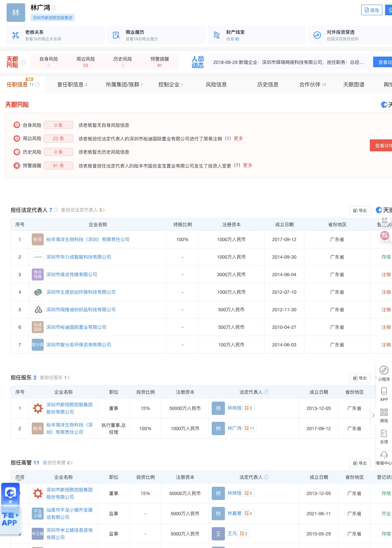Open 王凡 legal representative link

pyautogui.click(x=232, y=534)
